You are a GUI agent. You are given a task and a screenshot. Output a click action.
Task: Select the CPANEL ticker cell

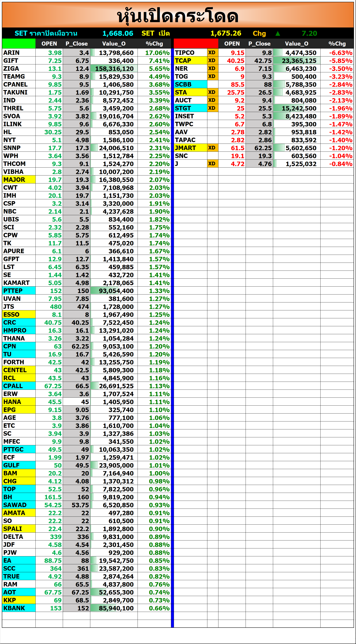click(x=19, y=84)
